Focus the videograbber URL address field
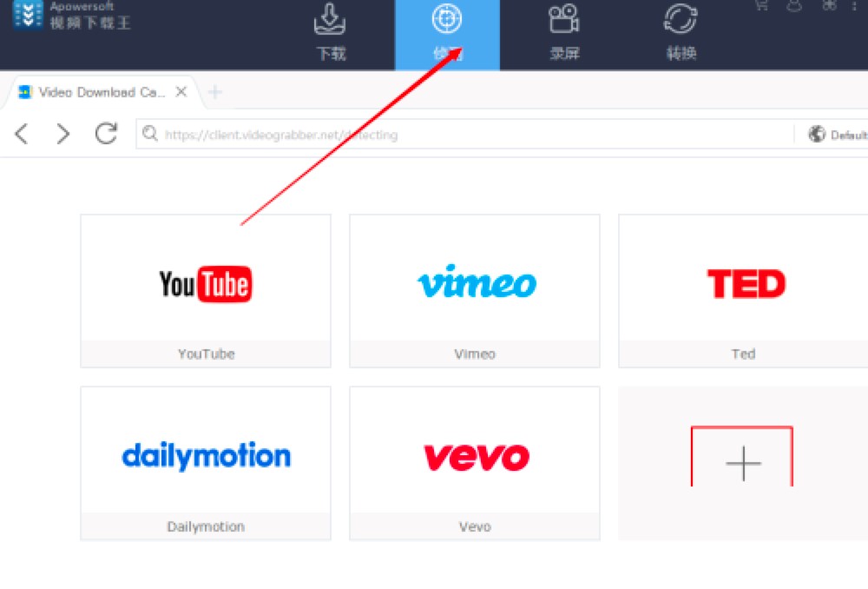 (x=465, y=134)
